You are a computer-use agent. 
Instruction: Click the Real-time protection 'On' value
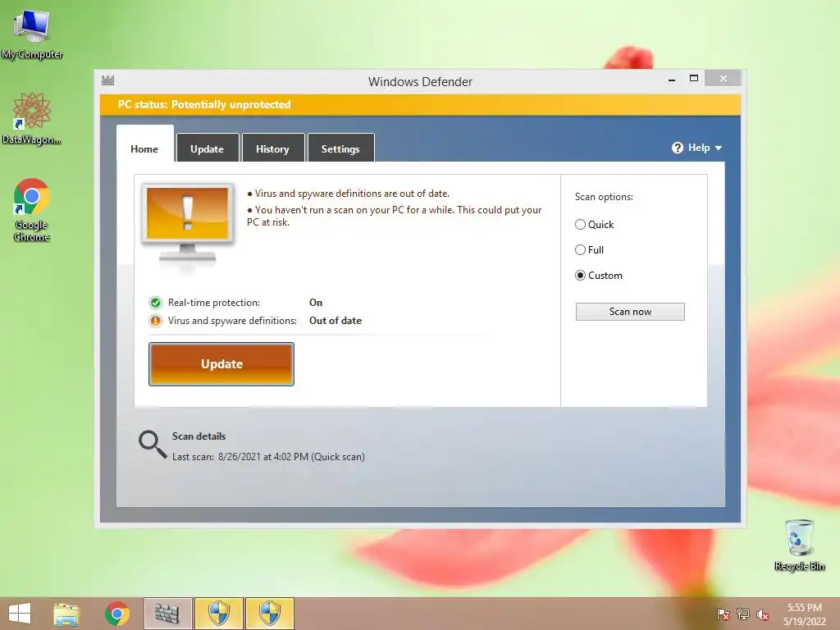click(316, 303)
